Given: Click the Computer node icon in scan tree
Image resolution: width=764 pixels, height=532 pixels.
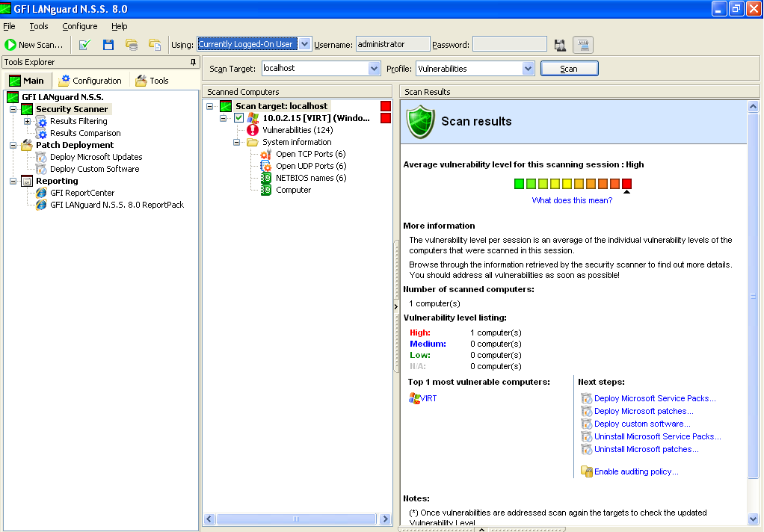Looking at the screenshot, I should 265,190.
